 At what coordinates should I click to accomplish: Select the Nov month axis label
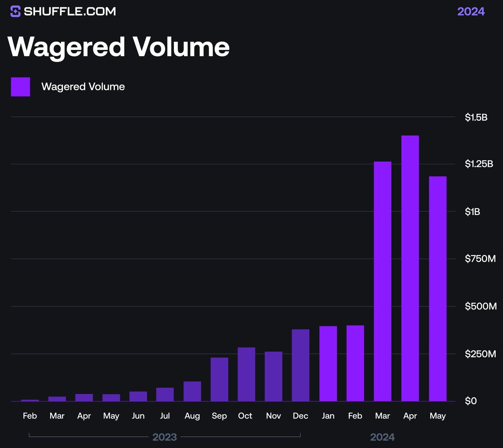tap(273, 416)
